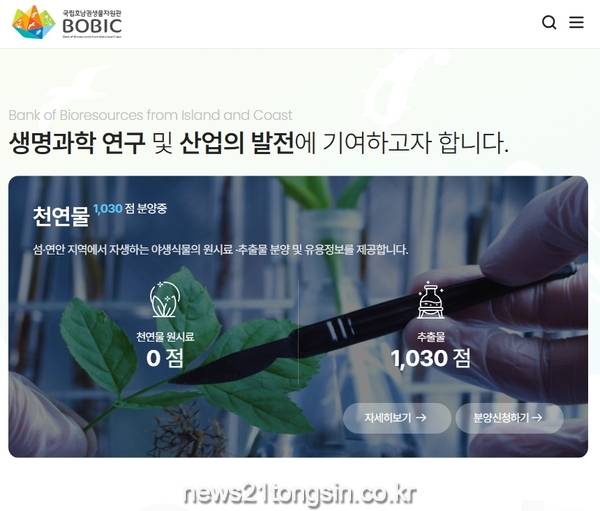Screen dimensions: 600x511
Task: Click the 생명과학 연구 headline text
Action: (77, 143)
